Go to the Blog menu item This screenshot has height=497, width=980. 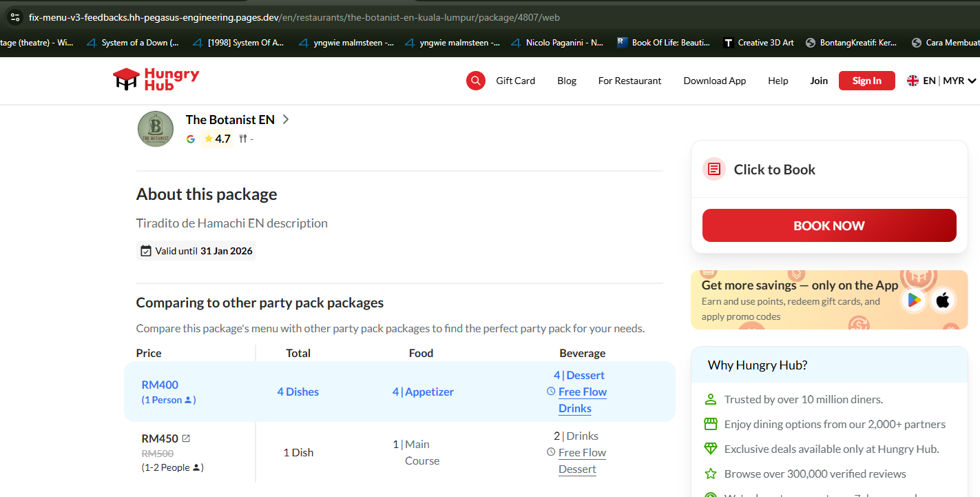click(567, 81)
